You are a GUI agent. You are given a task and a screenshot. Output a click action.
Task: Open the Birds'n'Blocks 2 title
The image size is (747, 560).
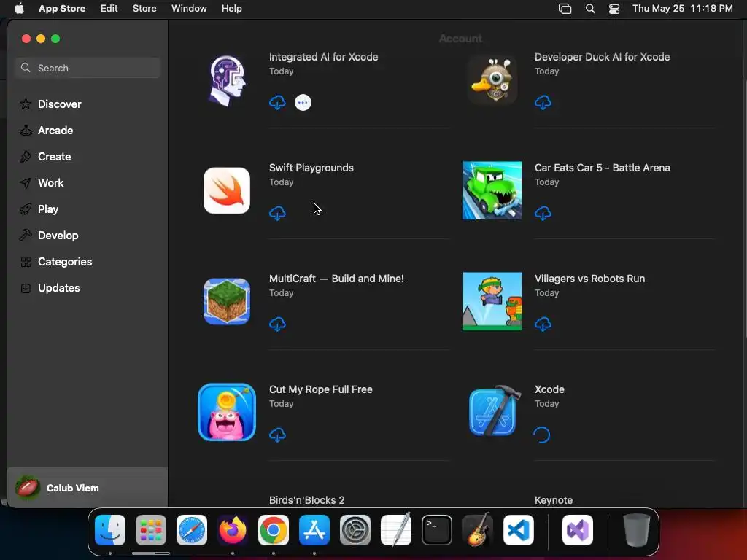(x=307, y=500)
